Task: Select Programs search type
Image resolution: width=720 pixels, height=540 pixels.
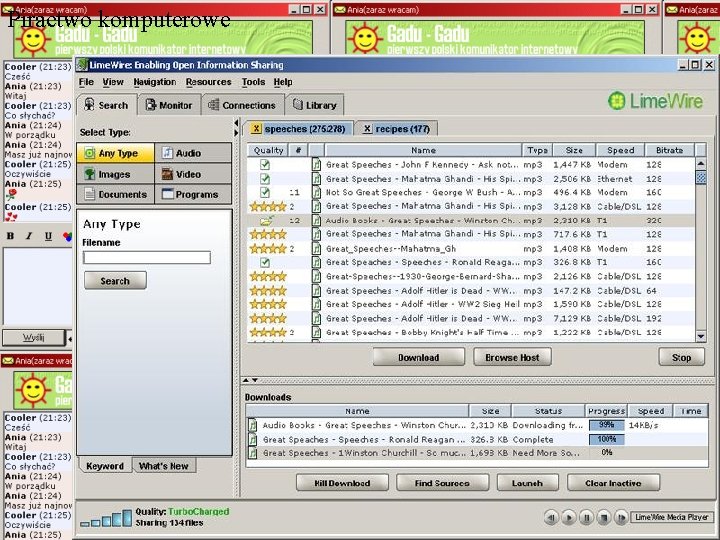Action: coord(193,194)
